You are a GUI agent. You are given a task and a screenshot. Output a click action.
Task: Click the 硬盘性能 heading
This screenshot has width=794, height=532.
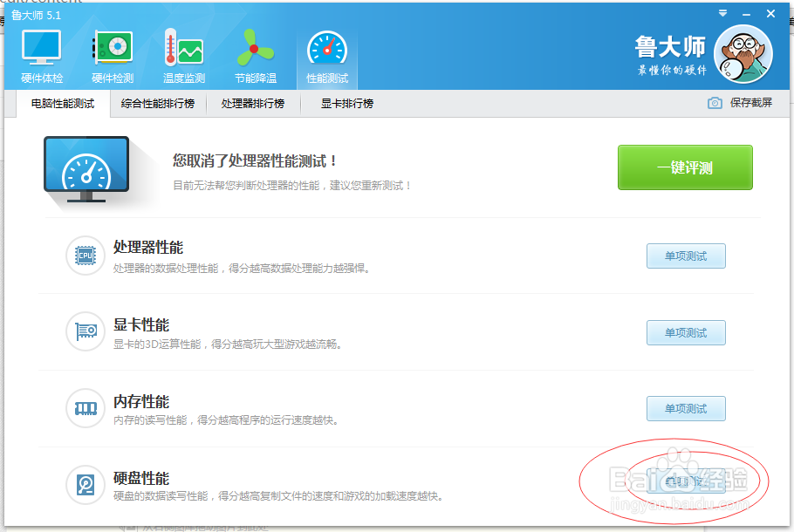pyautogui.click(x=140, y=478)
